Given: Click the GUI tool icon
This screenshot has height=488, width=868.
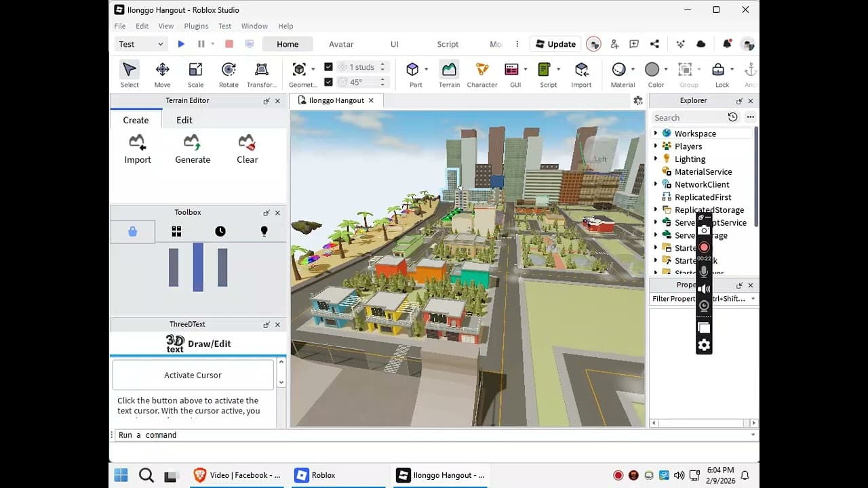Looking at the screenshot, I should [512, 69].
